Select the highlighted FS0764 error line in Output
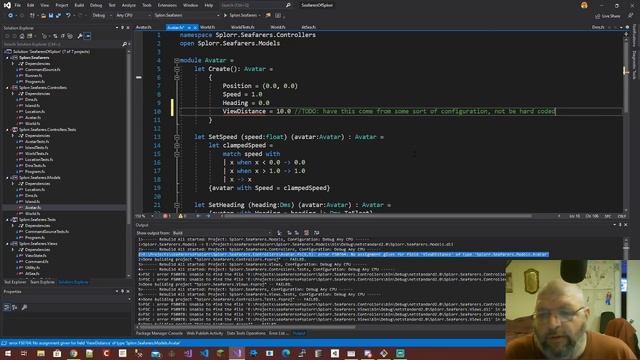 click(x=344, y=254)
